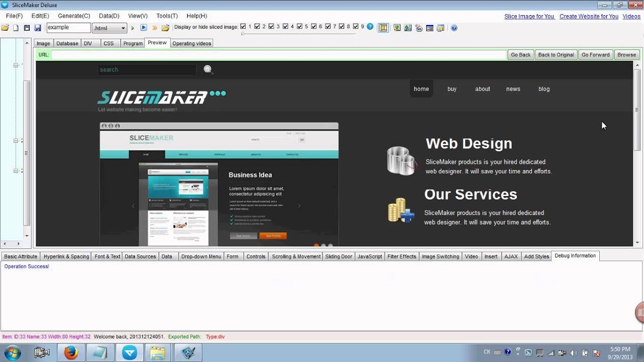
Task: Select the Filter Effects tab
Action: (x=401, y=256)
